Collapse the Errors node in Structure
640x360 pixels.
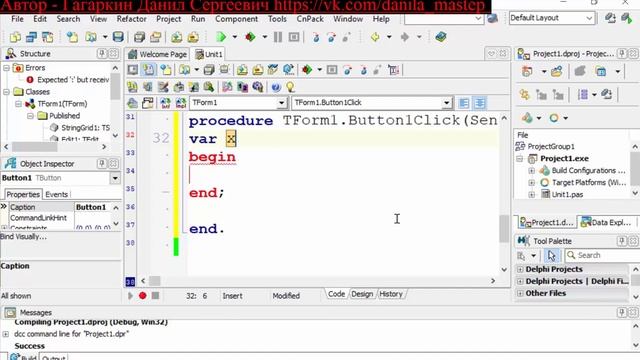pyautogui.click(x=7, y=68)
